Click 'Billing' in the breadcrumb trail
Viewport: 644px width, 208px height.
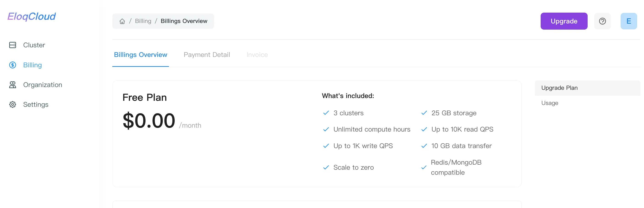[143, 21]
